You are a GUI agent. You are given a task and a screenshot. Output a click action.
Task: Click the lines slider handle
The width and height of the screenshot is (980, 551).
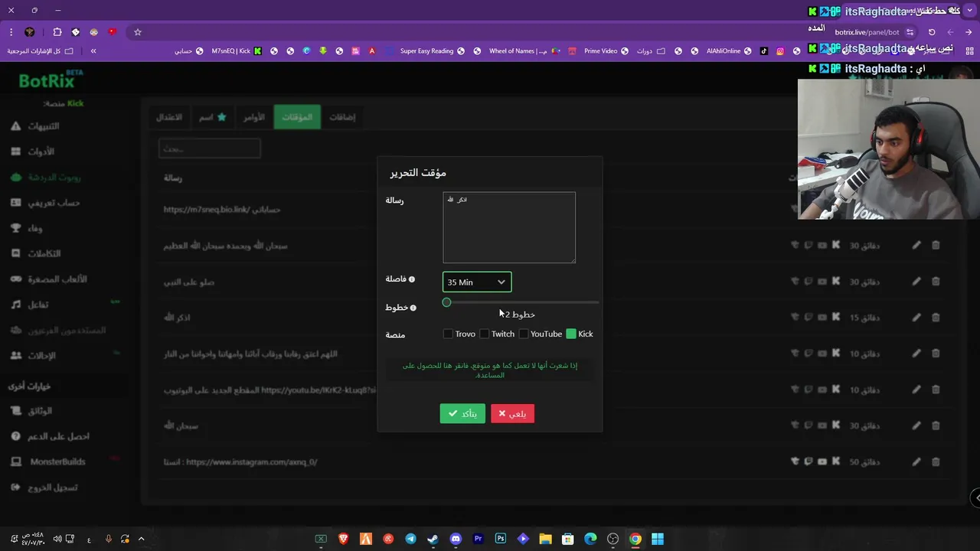(x=446, y=302)
